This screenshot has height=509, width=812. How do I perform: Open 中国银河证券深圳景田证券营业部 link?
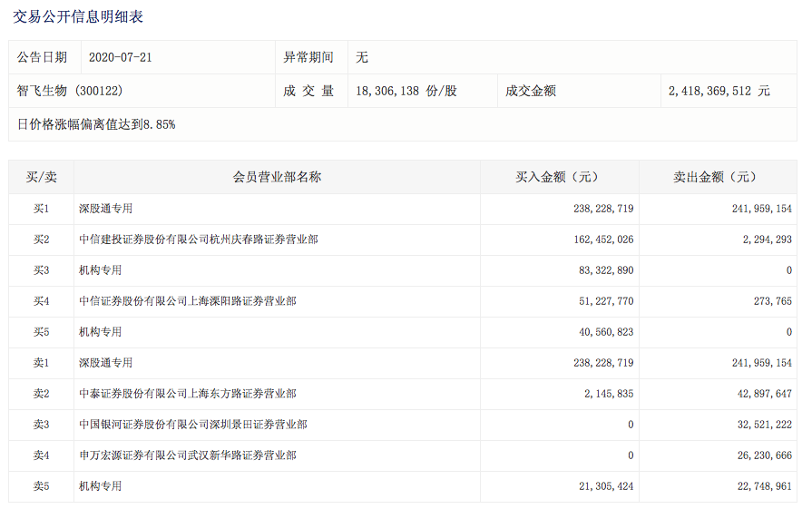coord(192,425)
